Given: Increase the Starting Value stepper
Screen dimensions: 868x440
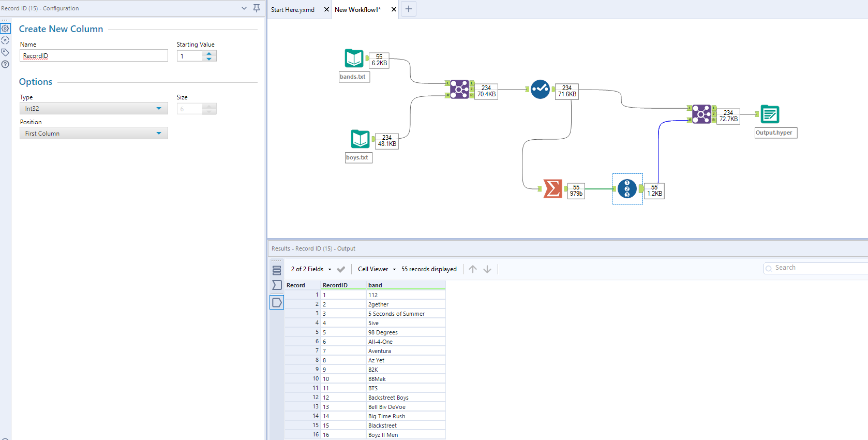Looking at the screenshot, I should pos(209,53).
